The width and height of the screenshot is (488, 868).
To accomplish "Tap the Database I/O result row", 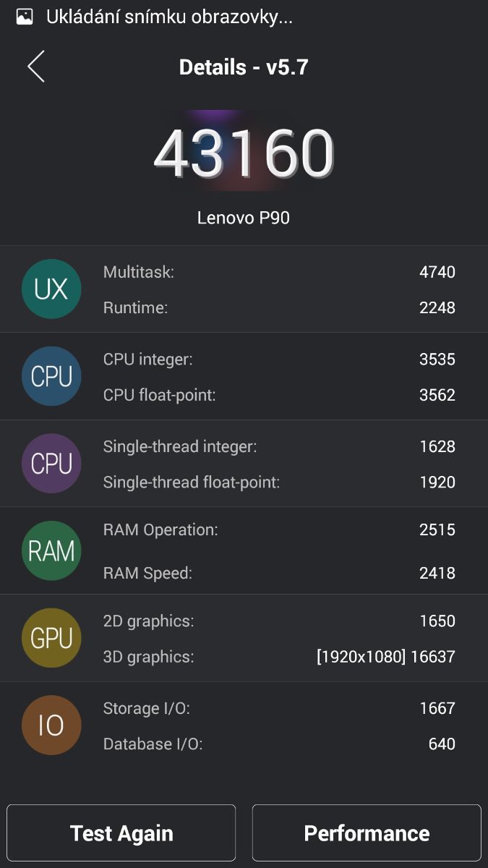I will point(279,744).
